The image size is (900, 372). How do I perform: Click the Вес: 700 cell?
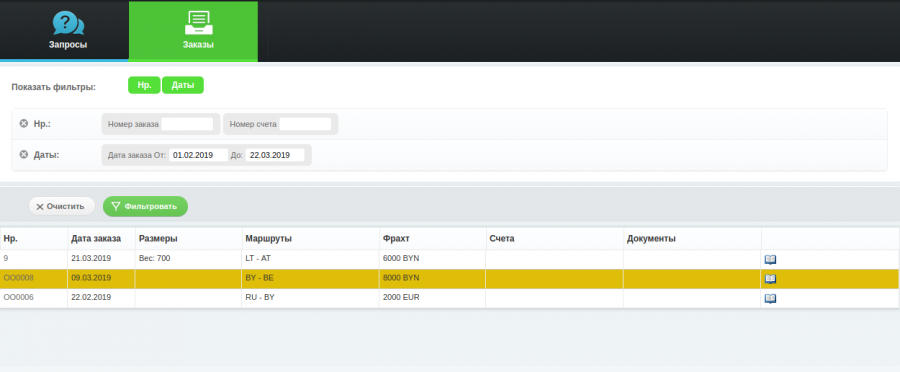(188, 259)
